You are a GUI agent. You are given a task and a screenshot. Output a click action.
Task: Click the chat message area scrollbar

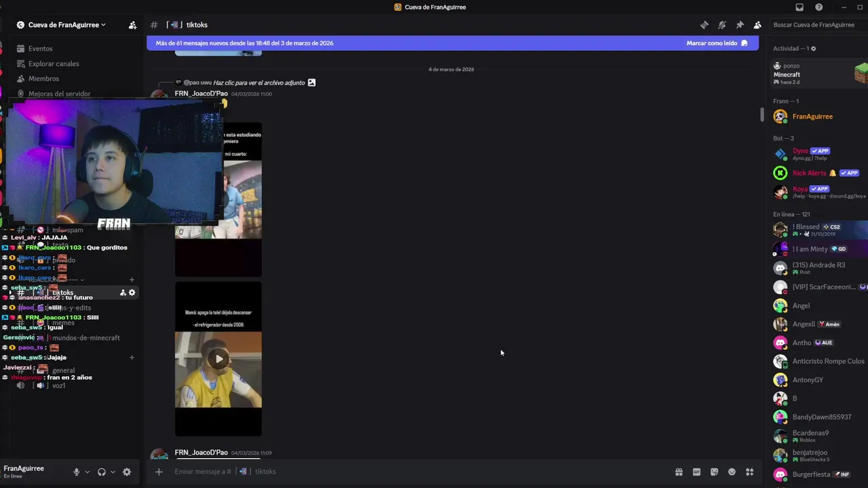[x=762, y=115]
